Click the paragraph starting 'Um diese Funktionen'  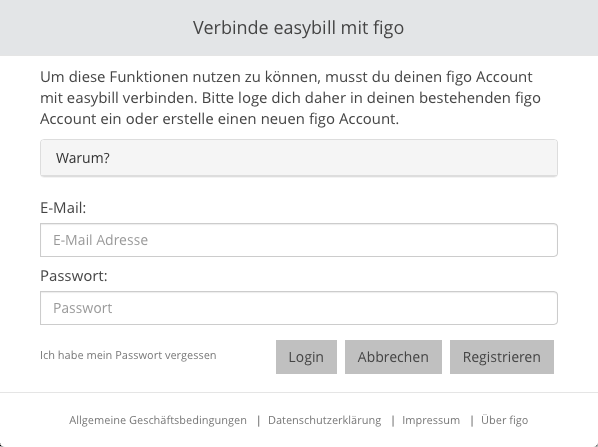point(290,98)
